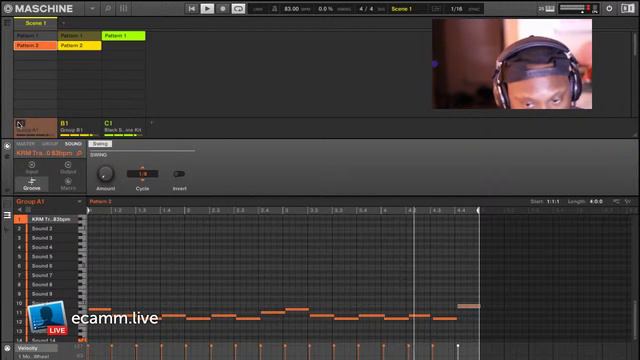
Task: Click the audio engine power icon
Action: 609,9
